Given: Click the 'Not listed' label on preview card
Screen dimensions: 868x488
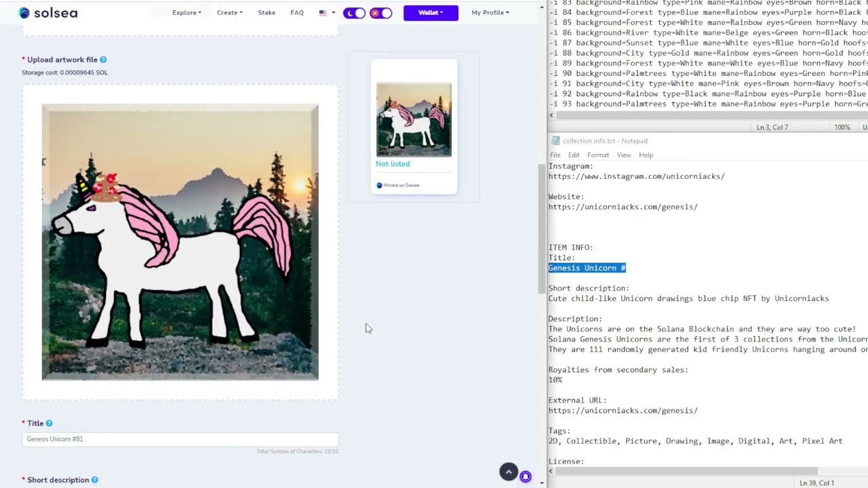Looking at the screenshot, I should (393, 164).
